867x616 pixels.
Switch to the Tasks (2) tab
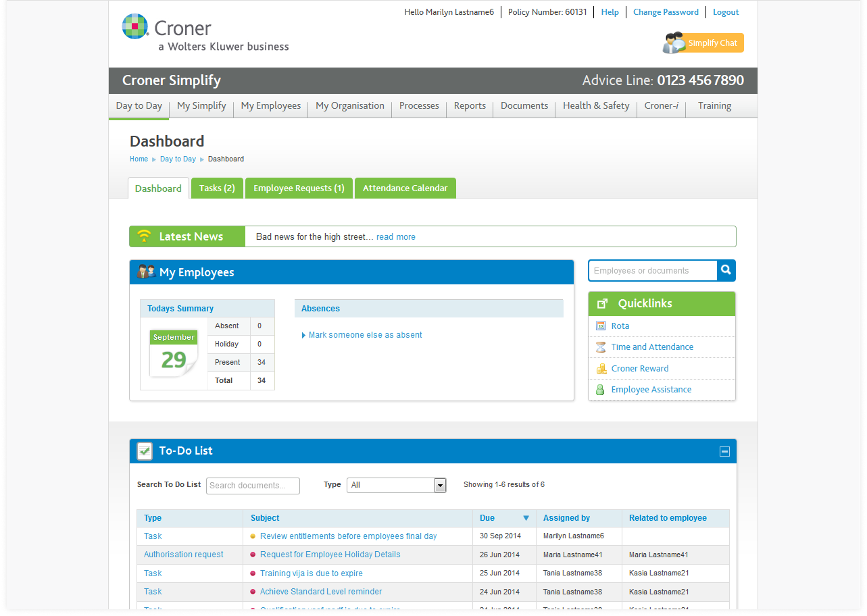pos(217,188)
